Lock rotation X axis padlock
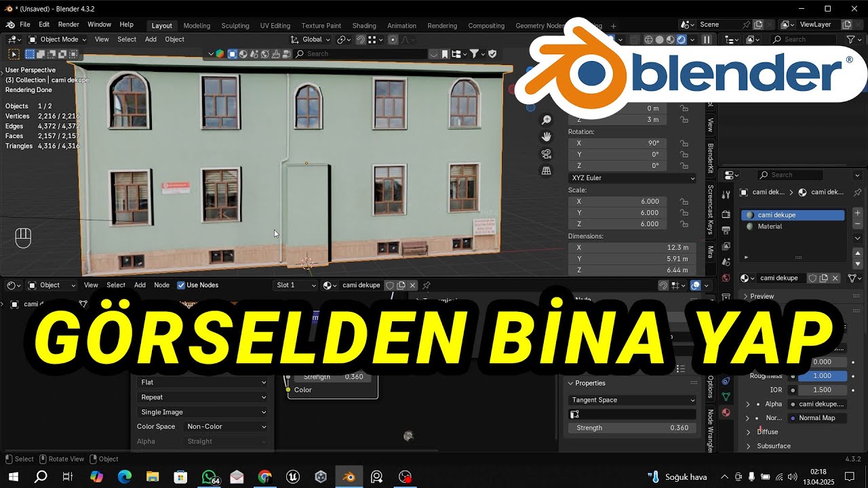The image size is (868, 488). [x=684, y=143]
